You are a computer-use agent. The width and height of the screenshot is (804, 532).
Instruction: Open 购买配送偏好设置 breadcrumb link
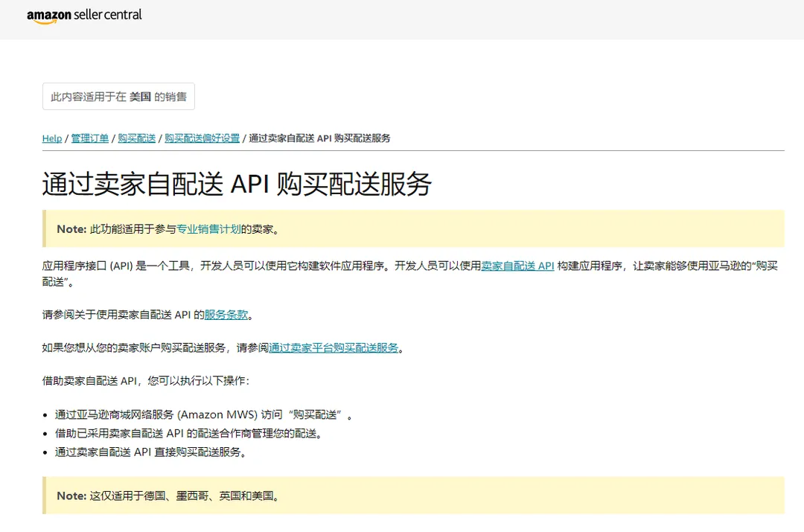[202, 138]
